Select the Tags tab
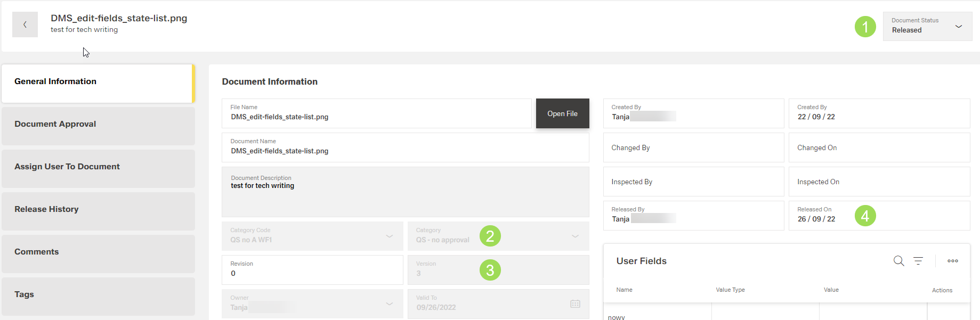The height and width of the screenshot is (320, 980). [x=98, y=294]
